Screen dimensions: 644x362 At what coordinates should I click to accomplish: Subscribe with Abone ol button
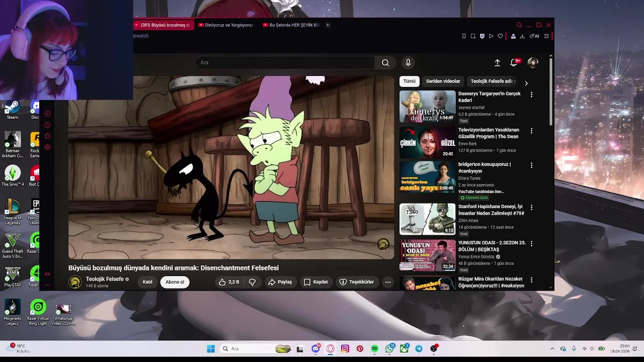click(x=175, y=282)
